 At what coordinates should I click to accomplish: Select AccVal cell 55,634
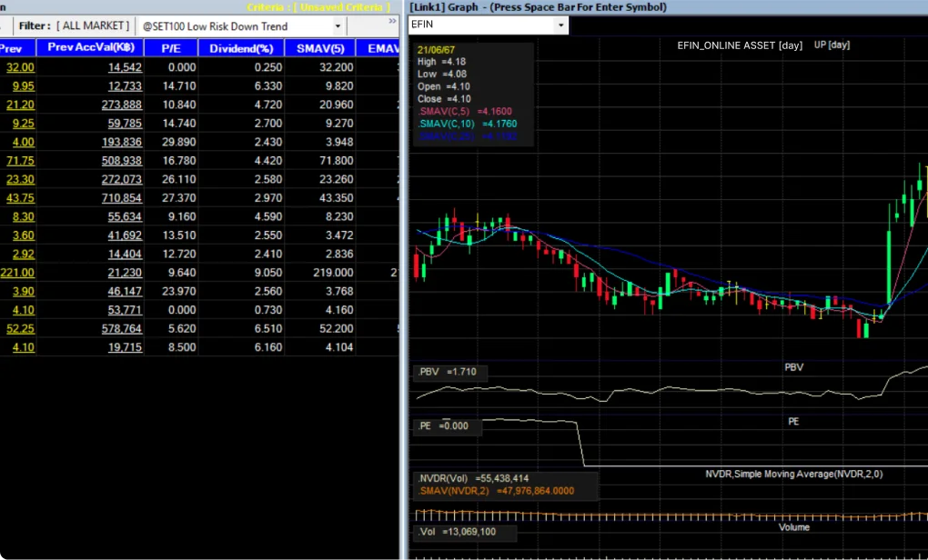tap(125, 217)
